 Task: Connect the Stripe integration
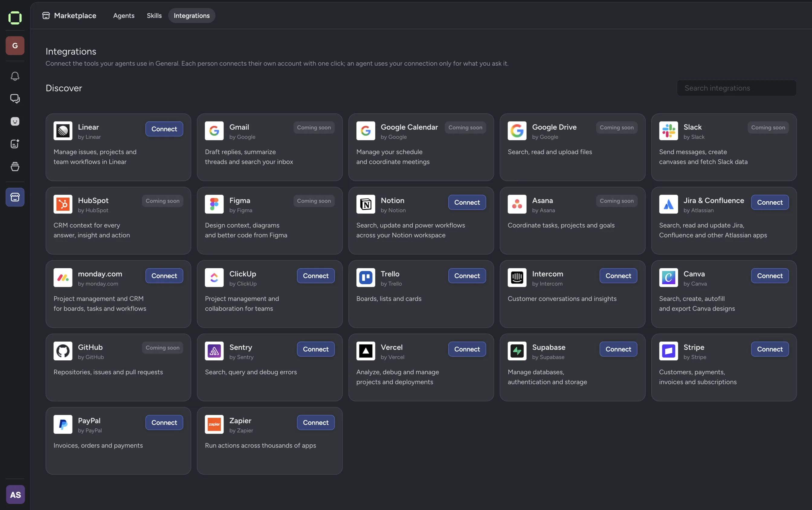point(769,349)
